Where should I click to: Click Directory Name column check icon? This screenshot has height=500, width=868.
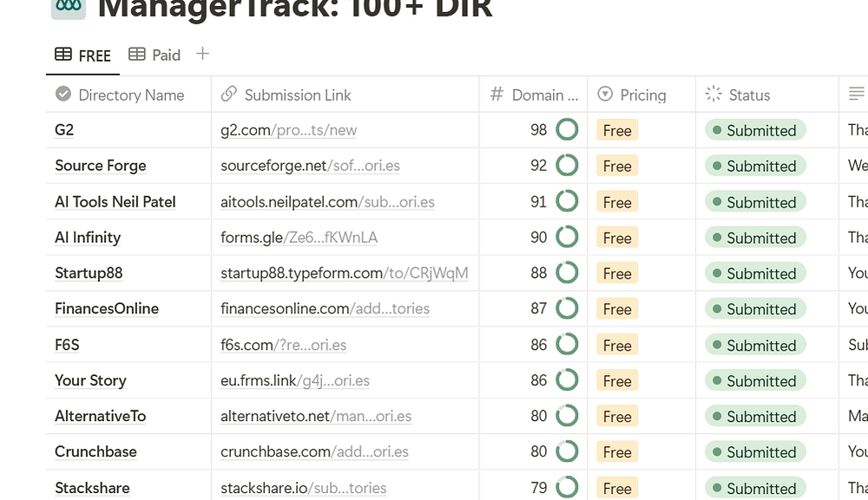63,95
